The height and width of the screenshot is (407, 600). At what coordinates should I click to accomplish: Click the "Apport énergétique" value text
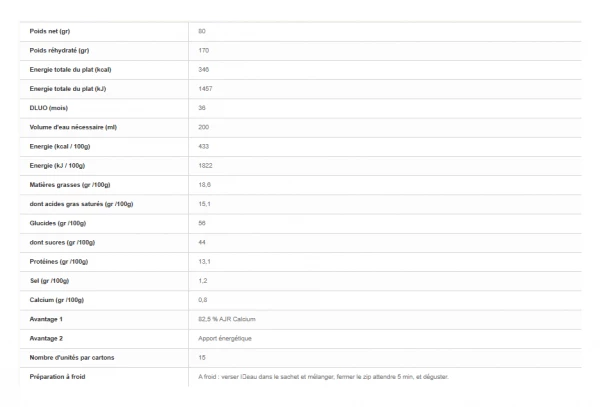(227, 338)
